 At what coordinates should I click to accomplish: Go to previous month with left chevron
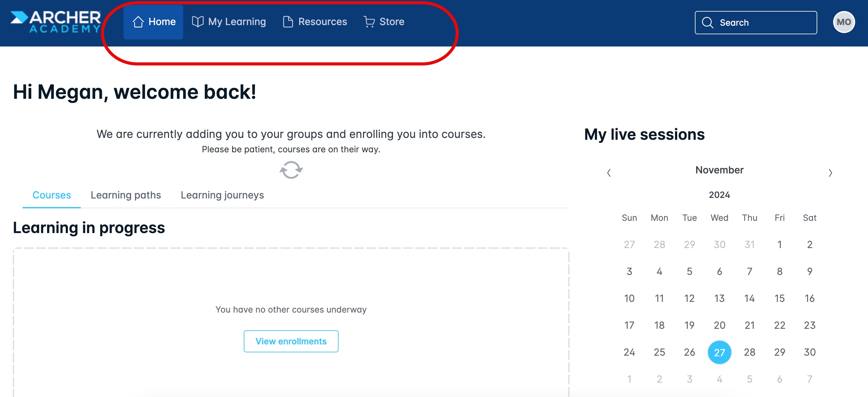[609, 173]
